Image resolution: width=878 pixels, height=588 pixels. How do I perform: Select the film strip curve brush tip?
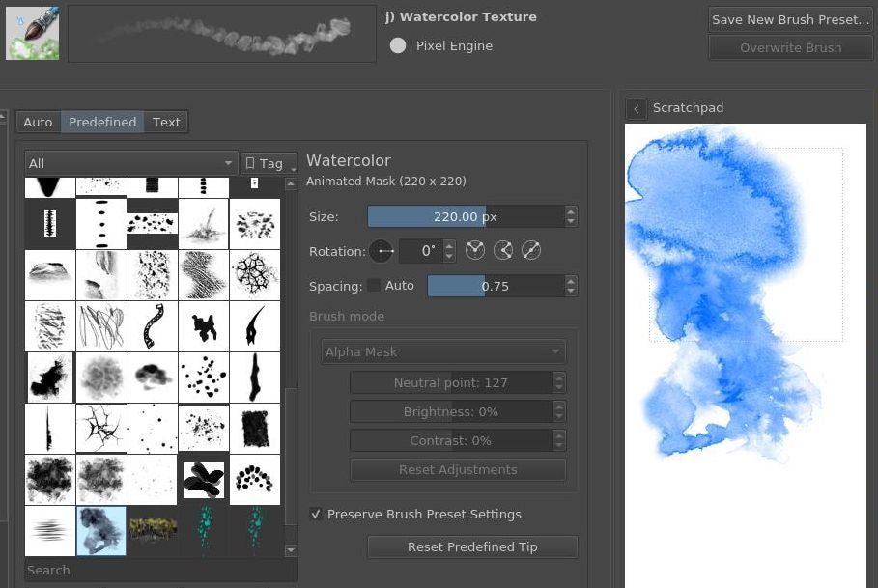coord(153,326)
